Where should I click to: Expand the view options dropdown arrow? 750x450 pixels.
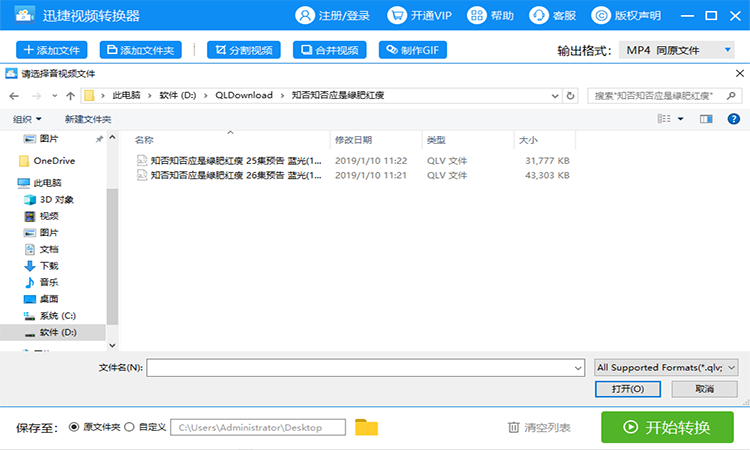680,119
